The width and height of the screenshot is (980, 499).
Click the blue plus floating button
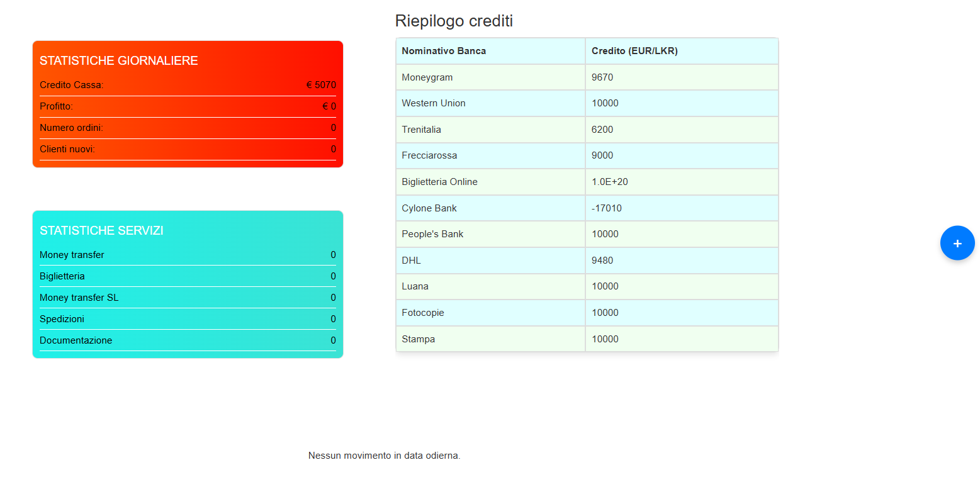click(957, 243)
